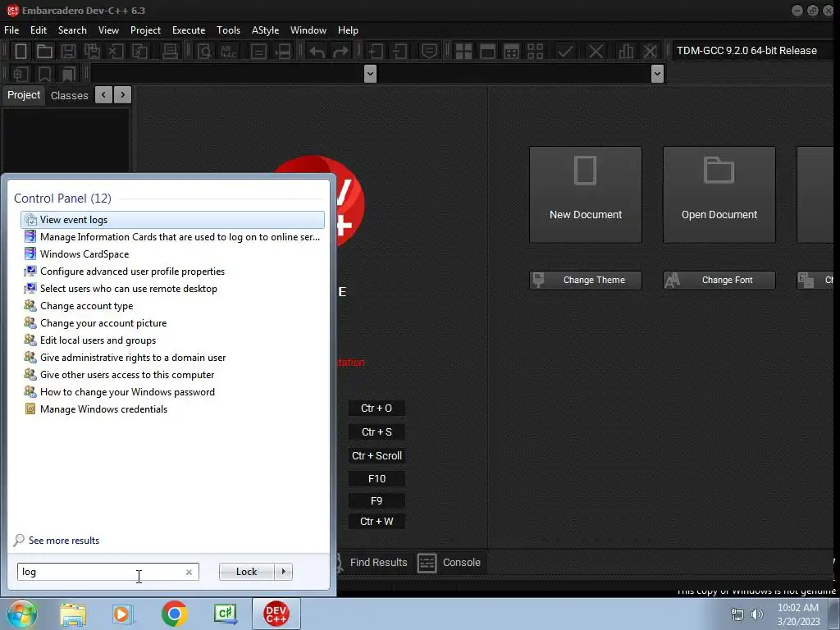Click the Toggle Comment speech-bubble icon
Viewport: 840px width, 630px height.
(x=429, y=51)
